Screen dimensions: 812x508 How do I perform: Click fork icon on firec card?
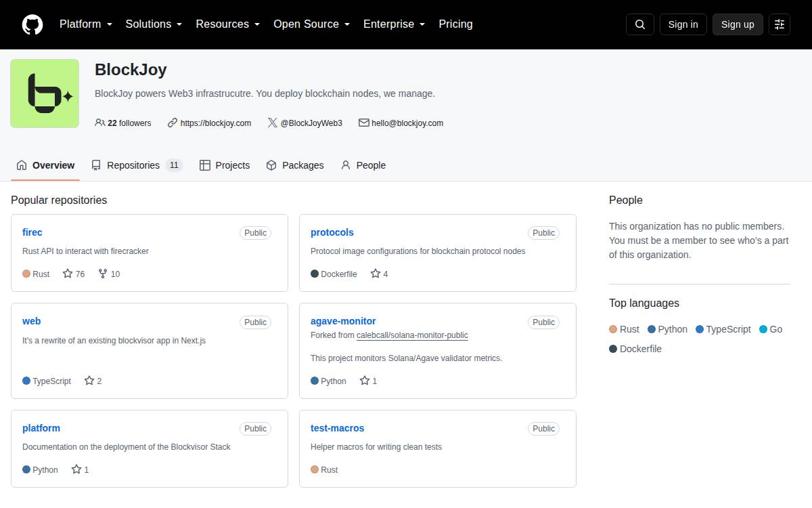coord(103,274)
